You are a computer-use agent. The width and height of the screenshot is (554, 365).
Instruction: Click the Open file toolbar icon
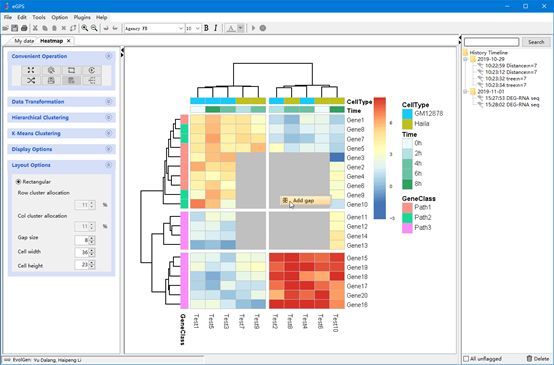[6, 28]
